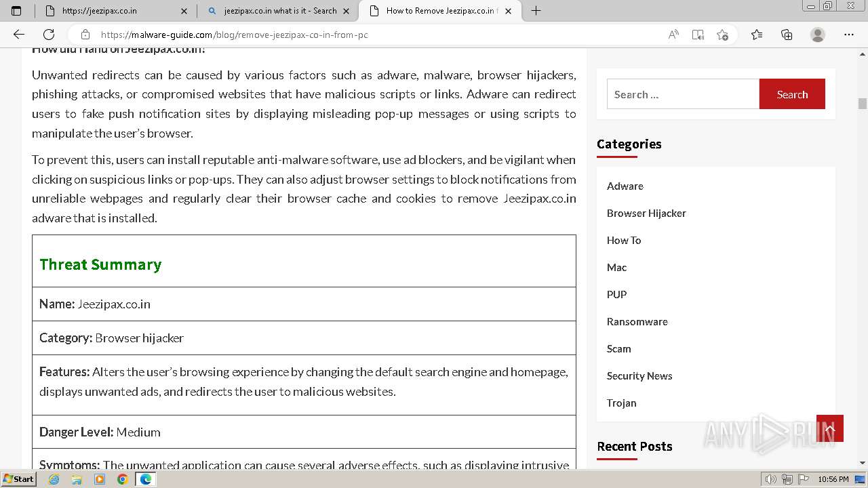
Task: Select the Edge taskbar button
Action: tap(146, 479)
